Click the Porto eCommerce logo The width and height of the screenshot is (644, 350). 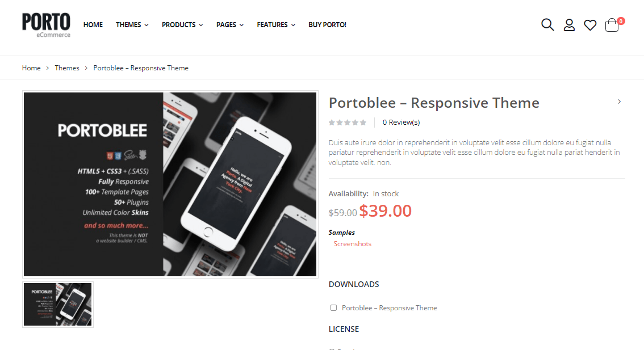(47, 25)
